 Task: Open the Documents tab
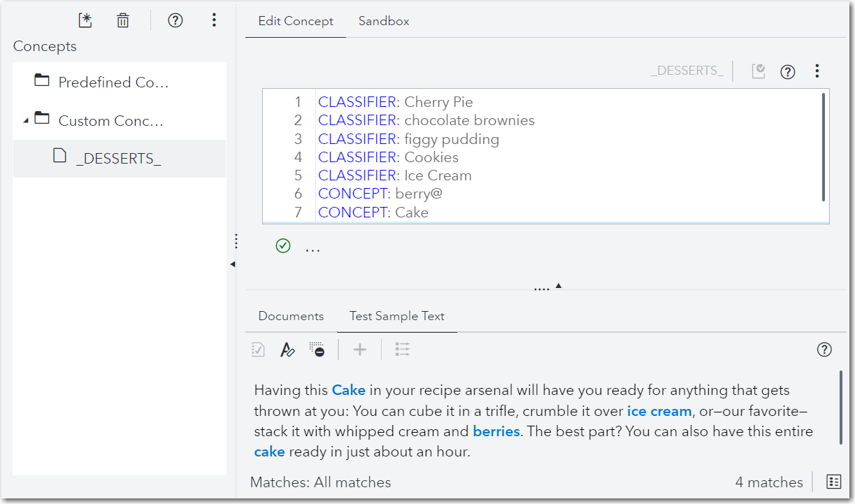tap(289, 316)
